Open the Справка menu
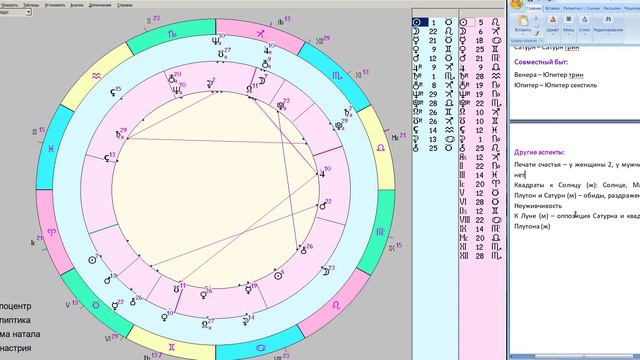This screenshot has height=360, width=640. (124, 5)
